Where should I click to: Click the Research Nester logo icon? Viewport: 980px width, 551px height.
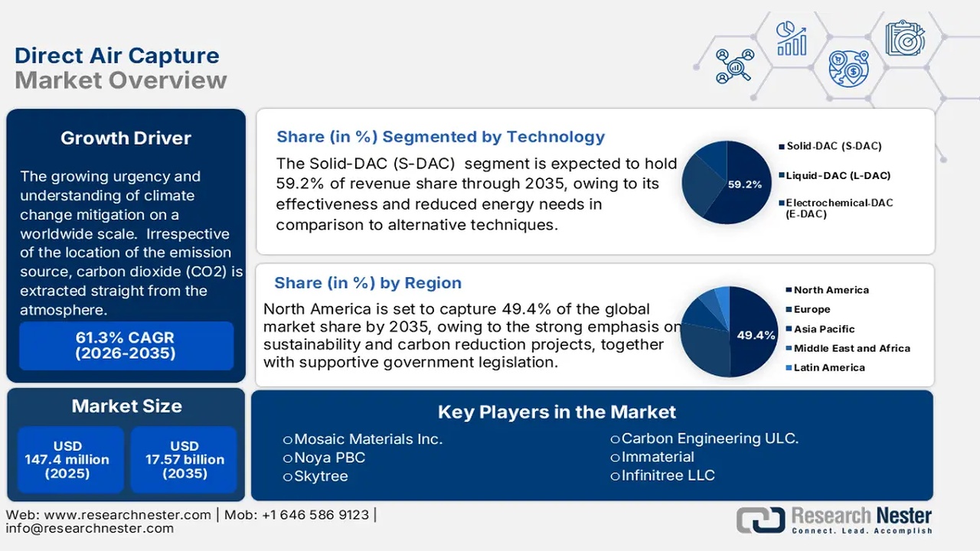[760, 520]
